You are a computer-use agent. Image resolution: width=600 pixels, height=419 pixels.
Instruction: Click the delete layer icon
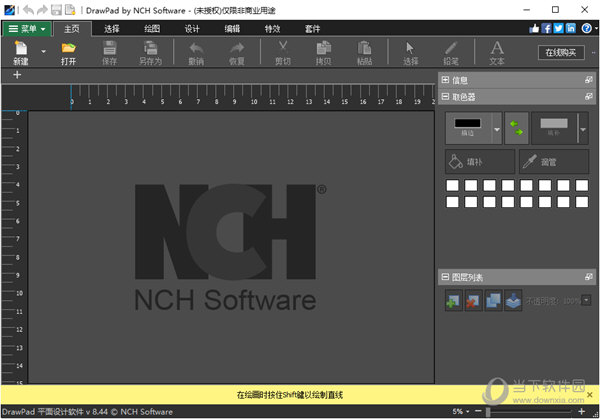pyautogui.click(x=473, y=301)
